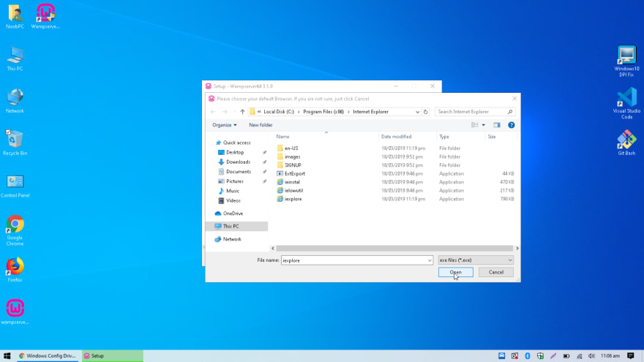Click the search magnifier icon in the dialog
The width and height of the screenshot is (644, 362).
509,112
